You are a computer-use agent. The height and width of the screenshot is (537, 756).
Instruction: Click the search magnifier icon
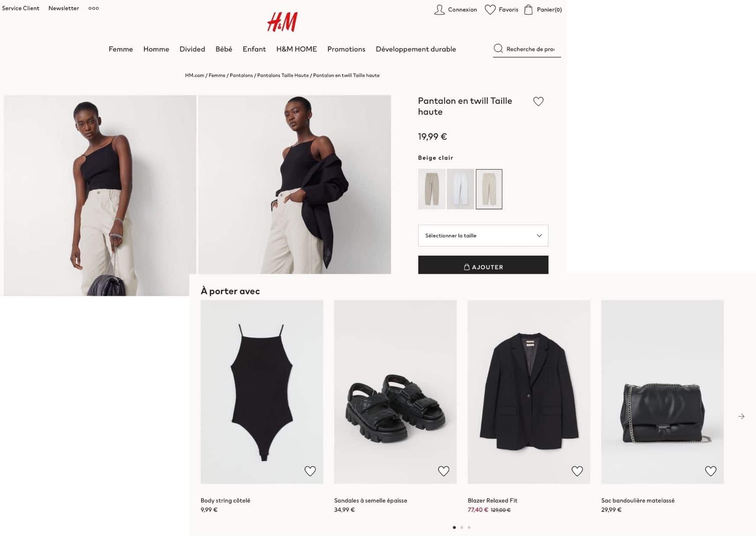point(498,49)
